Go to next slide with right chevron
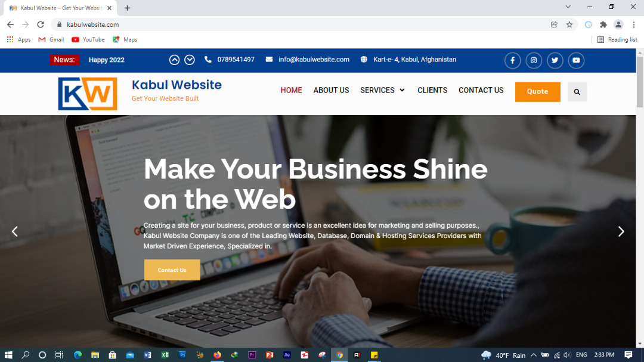 pyautogui.click(x=621, y=231)
